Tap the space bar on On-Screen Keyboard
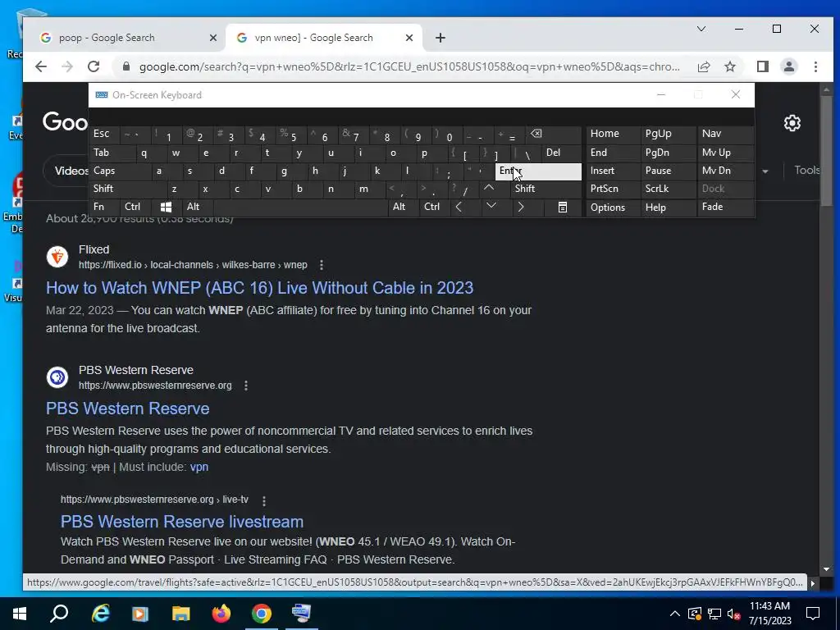The height and width of the screenshot is (630, 840). pos(300,207)
